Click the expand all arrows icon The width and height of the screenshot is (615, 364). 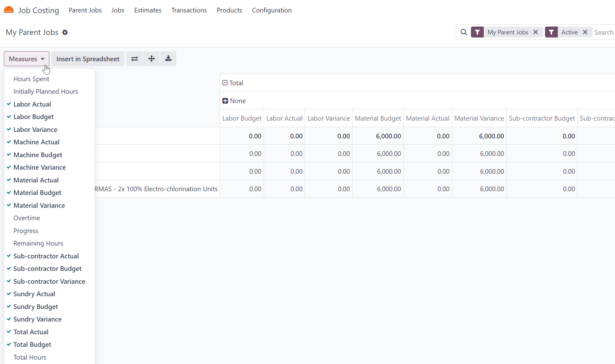[x=152, y=59]
